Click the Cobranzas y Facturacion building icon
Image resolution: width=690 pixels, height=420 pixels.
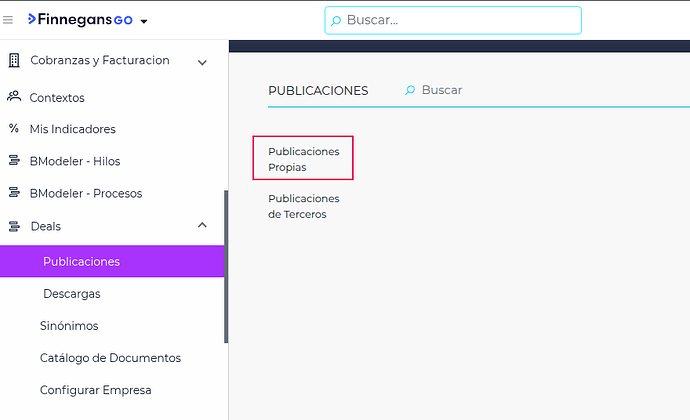[x=14, y=60]
